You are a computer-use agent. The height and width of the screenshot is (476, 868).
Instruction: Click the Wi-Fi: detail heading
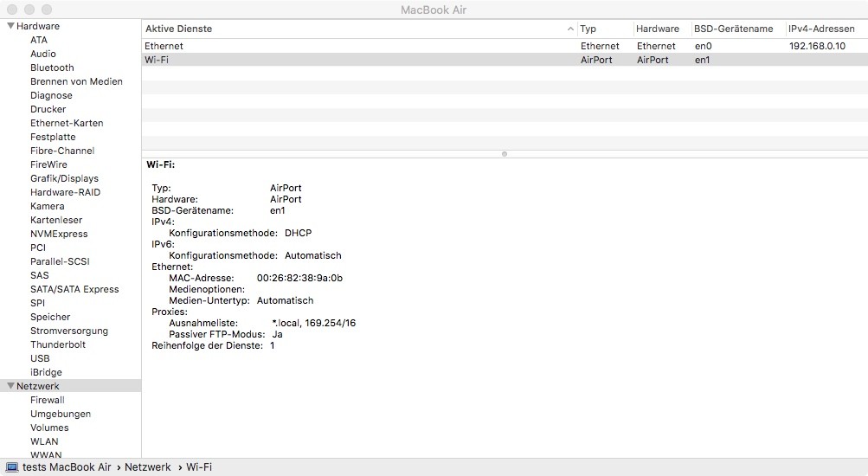coord(161,164)
